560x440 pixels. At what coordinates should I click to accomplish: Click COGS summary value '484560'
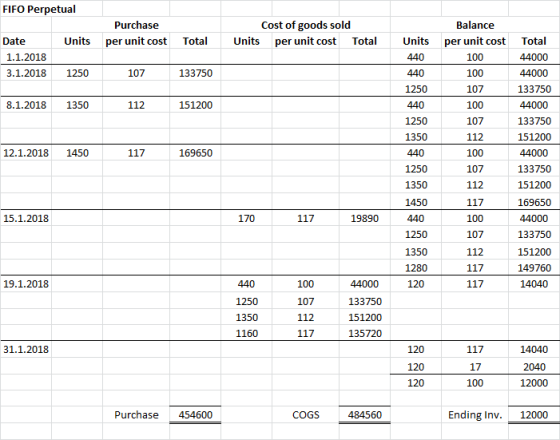(x=365, y=415)
